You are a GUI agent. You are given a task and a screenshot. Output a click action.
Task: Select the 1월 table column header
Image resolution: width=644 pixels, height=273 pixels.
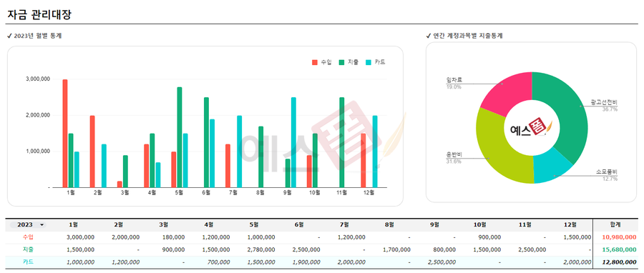click(74, 224)
